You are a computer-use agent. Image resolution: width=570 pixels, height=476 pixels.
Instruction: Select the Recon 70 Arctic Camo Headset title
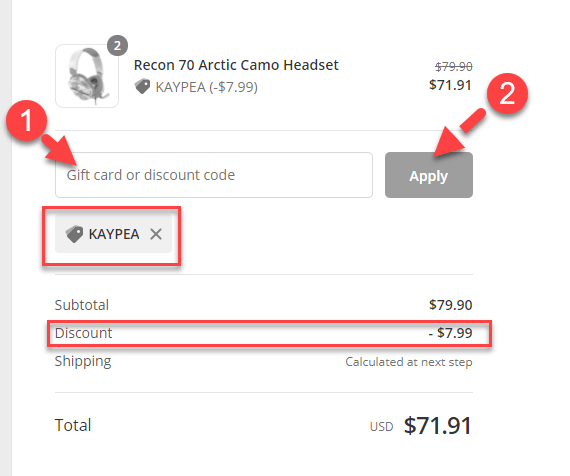point(236,65)
